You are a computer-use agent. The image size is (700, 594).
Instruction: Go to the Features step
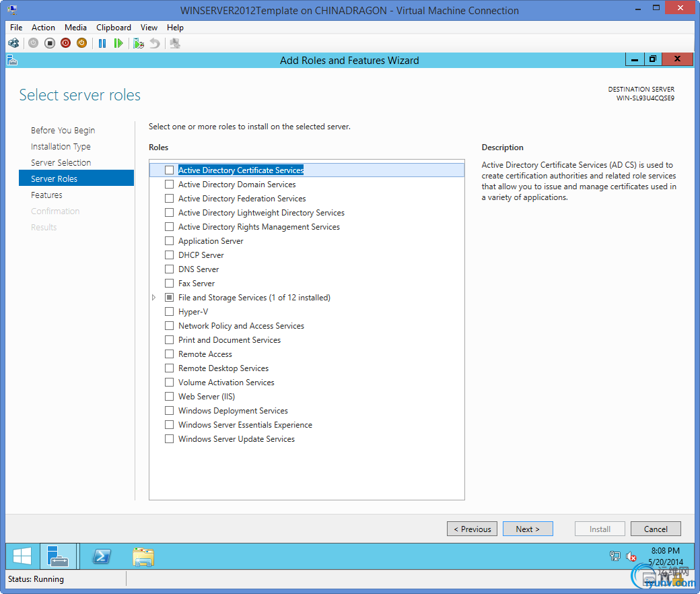[46, 195]
